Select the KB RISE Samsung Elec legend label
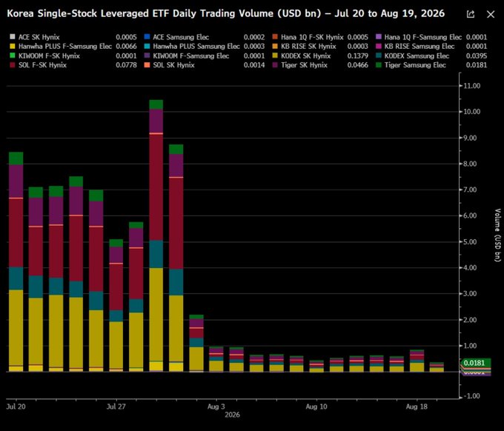Viewport: 504px width, 431px height. (420, 46)
